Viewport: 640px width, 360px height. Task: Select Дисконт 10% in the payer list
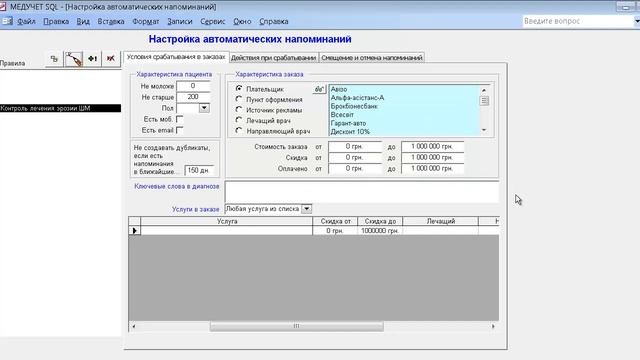pos(404,131)
